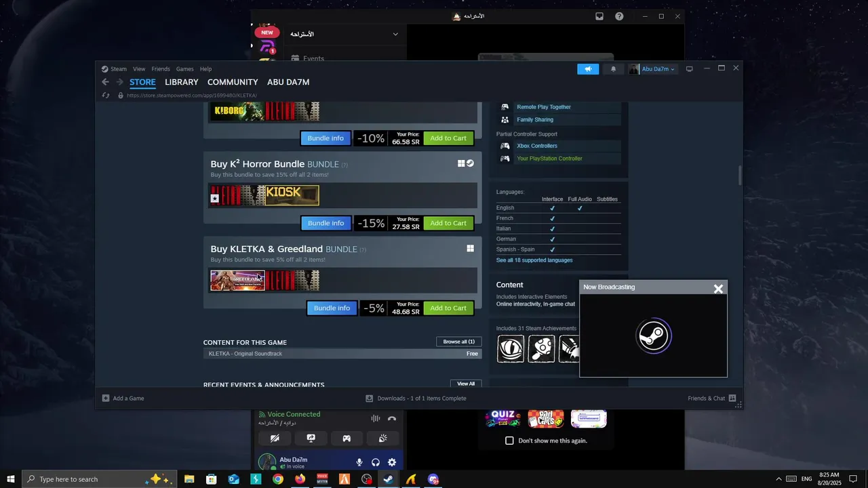Select the STORE tab

coord(142,82)
